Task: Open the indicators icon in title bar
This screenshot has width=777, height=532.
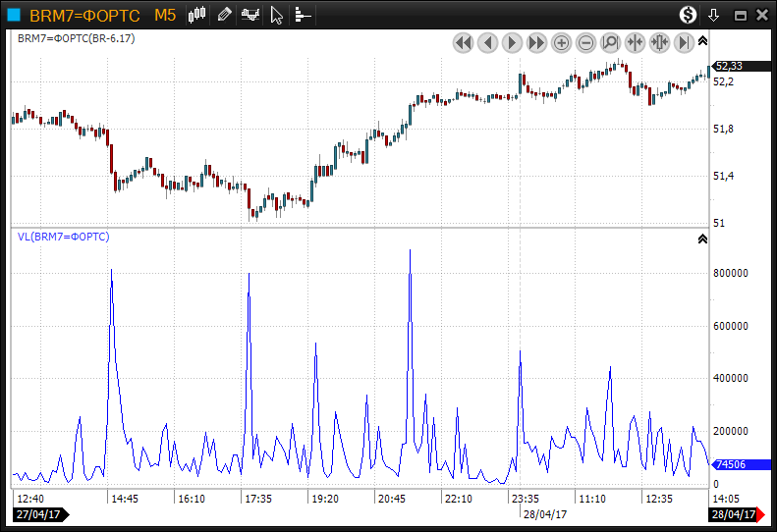Action: [x=250, y=15]
